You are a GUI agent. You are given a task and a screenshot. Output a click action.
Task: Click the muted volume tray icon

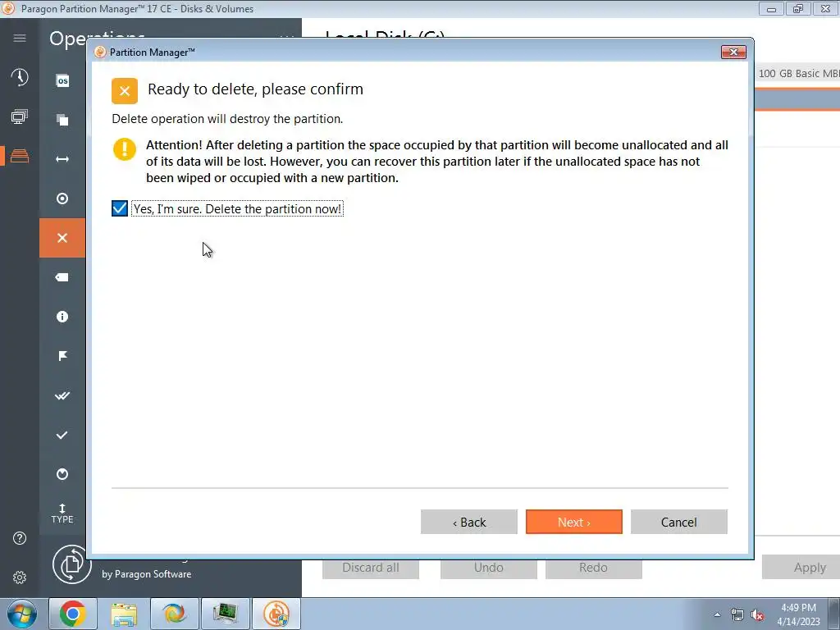757,615
